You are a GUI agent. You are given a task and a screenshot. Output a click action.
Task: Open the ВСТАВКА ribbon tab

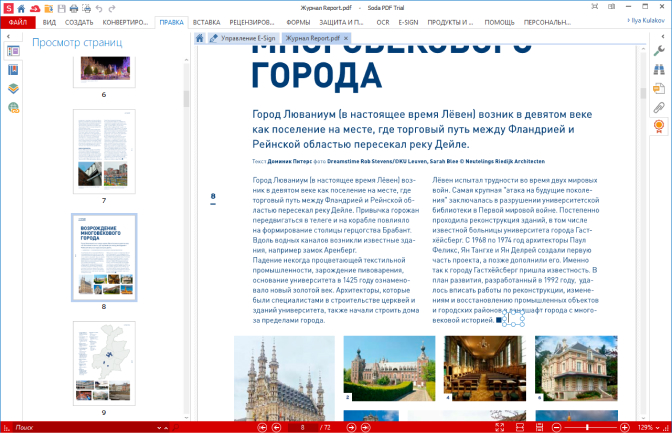pos(206,22)
